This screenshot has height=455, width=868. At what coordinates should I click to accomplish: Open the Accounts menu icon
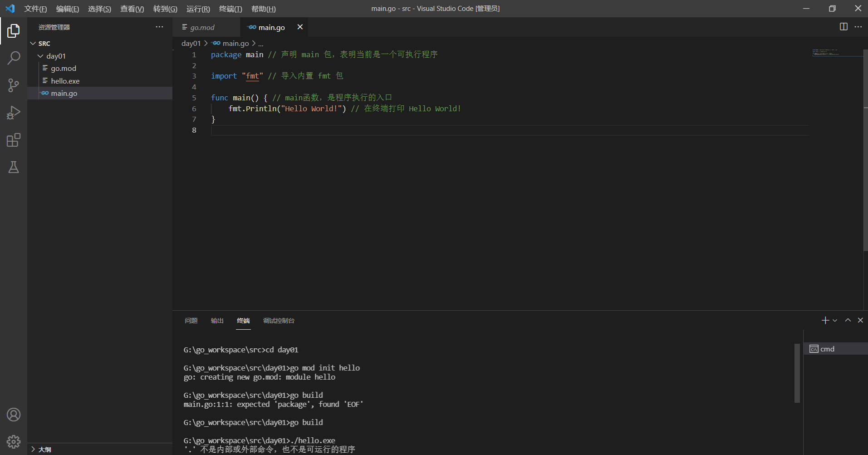[14, 415]
